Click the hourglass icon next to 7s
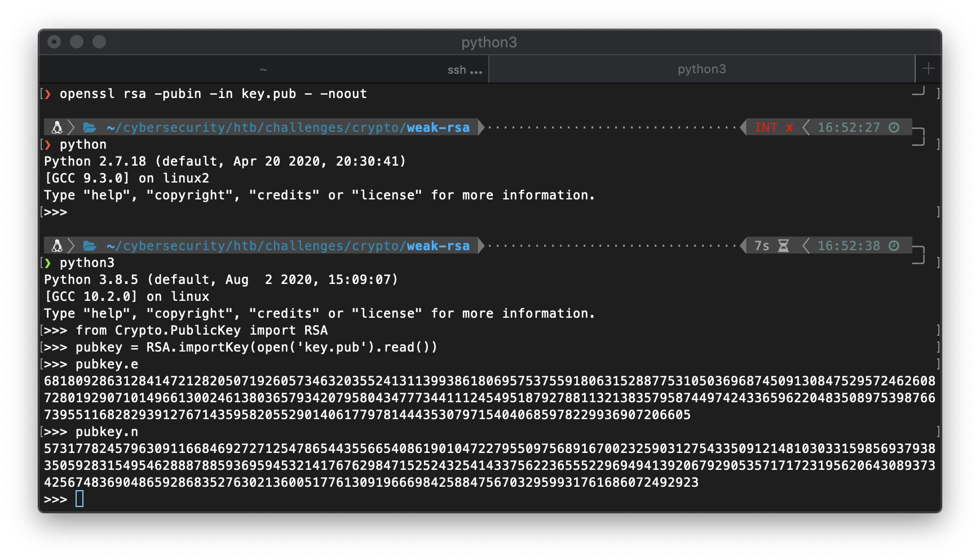 [x=783, y=246]
